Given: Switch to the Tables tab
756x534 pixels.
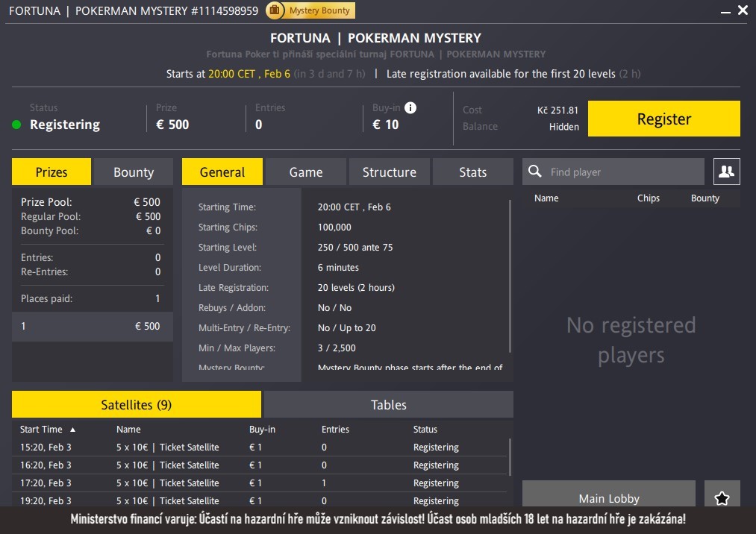Looking at the screenshot, I should 389,404.
